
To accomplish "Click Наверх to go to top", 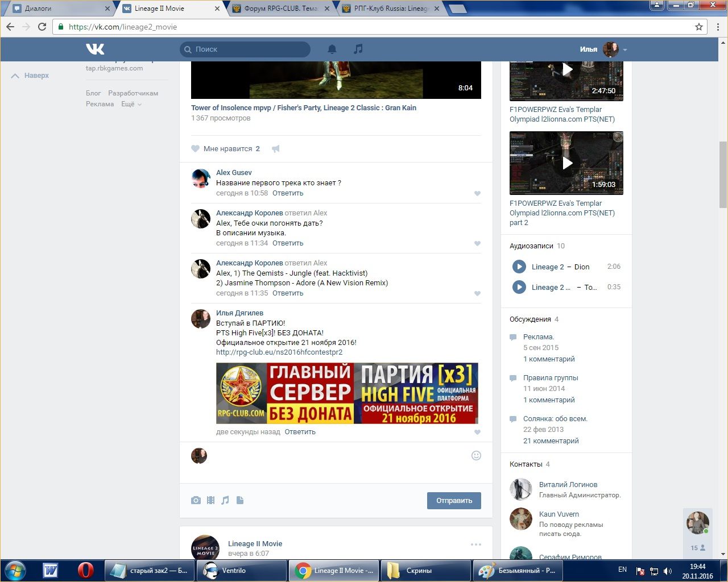I will 30,76.
